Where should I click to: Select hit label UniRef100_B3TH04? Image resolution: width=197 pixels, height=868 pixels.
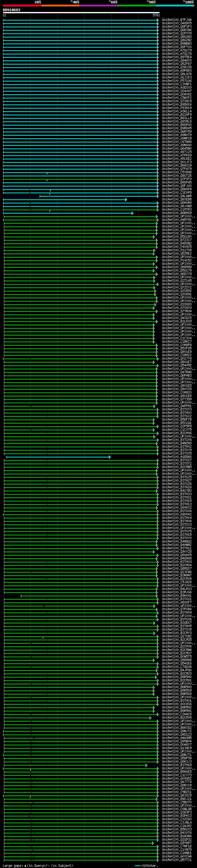click(176, 521)
